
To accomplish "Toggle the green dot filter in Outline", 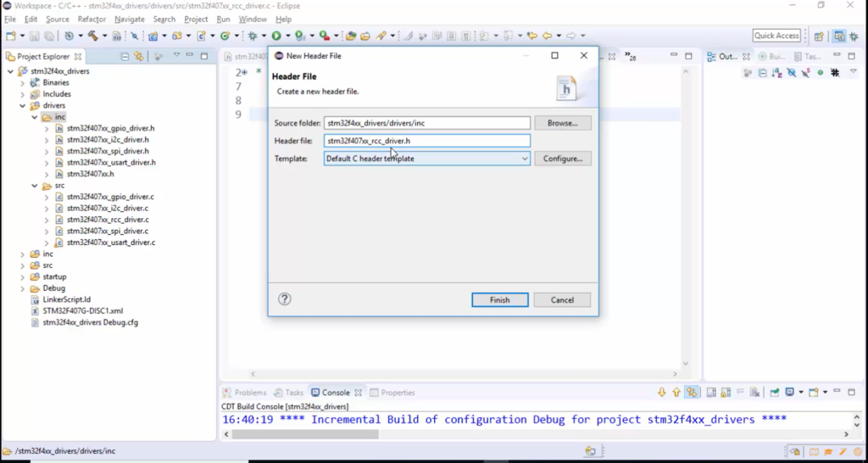I will click(x=821, y=73).
